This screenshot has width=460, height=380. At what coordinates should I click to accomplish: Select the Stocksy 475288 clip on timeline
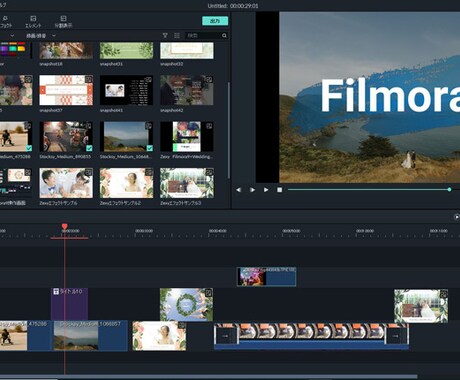[x=25, y=335]
